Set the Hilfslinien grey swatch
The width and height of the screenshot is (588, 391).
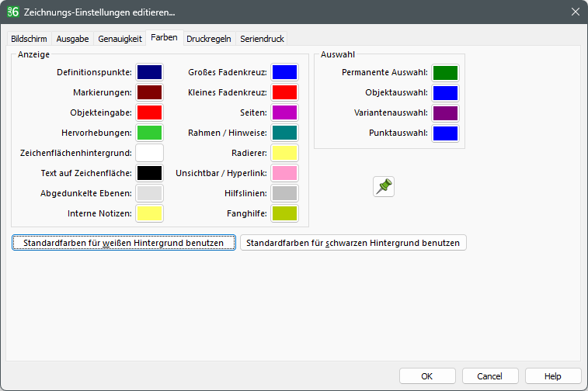coord(284,194)
